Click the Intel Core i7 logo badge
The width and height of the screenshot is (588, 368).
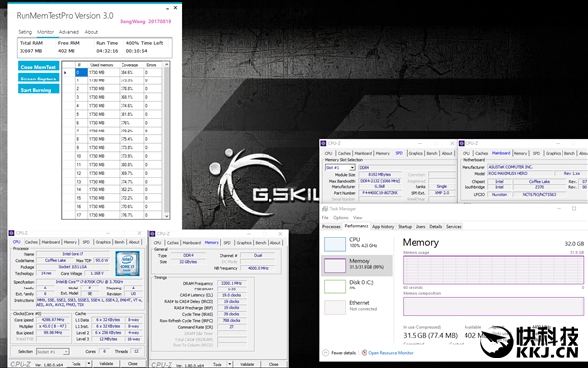pos(127,263)
